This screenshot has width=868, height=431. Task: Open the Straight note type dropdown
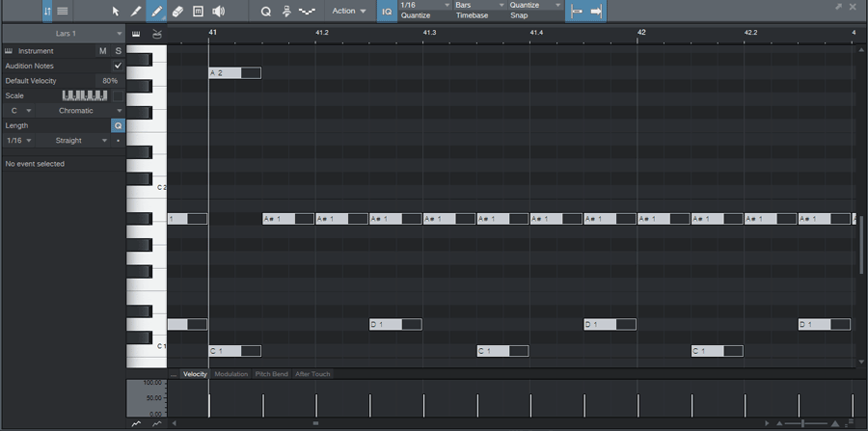click(x=73, y=141)
